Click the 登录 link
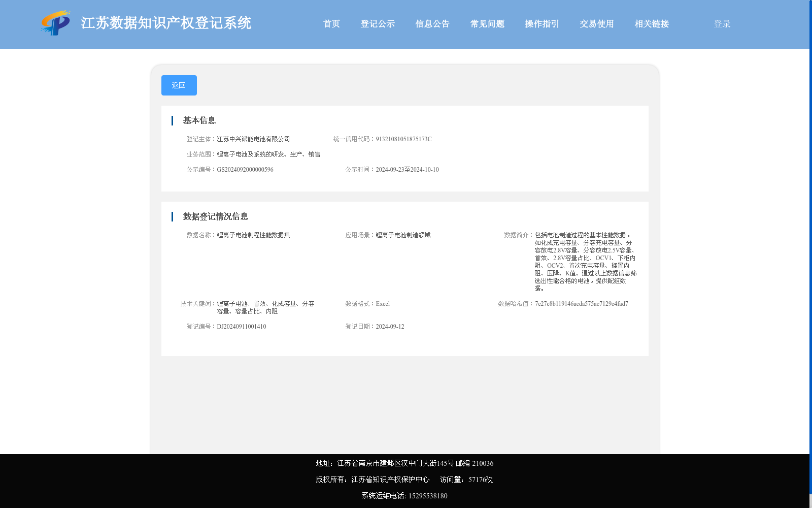 point(722,24)
